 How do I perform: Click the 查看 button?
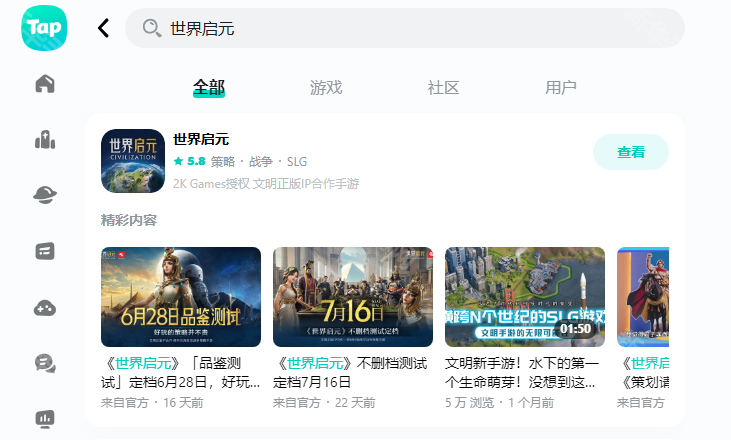point(631,152)
